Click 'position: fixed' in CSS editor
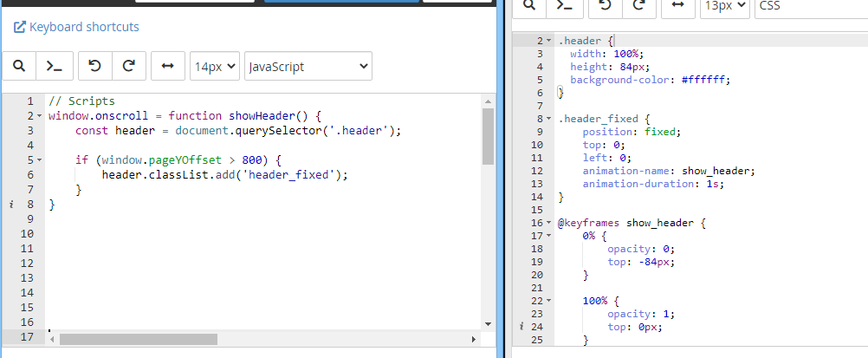 (x=631, y=132)
